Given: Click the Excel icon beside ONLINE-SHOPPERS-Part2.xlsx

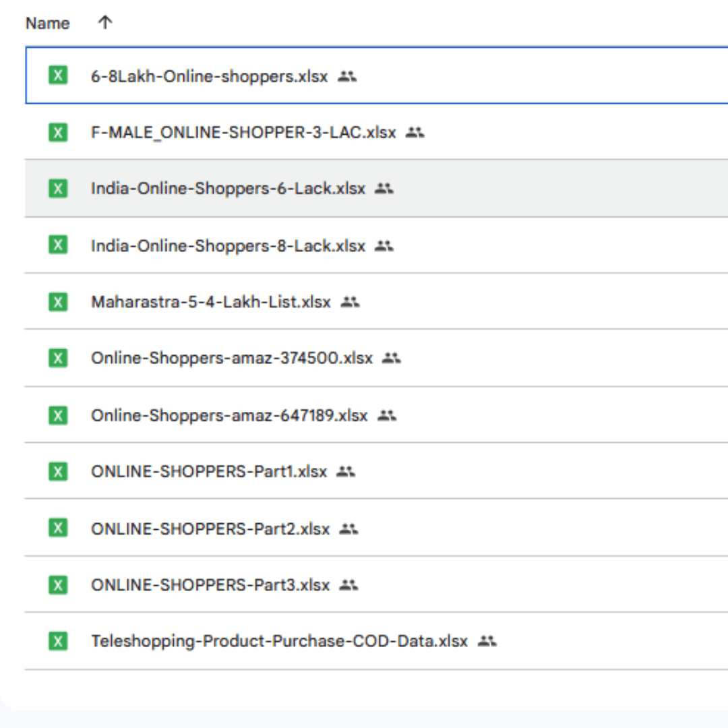Looking at the screenshot, I should pos(58,528).
